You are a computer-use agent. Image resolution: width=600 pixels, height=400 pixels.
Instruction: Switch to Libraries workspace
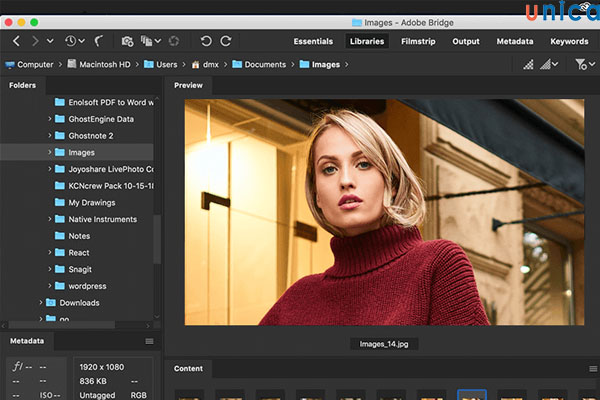[x=367, y=41]
